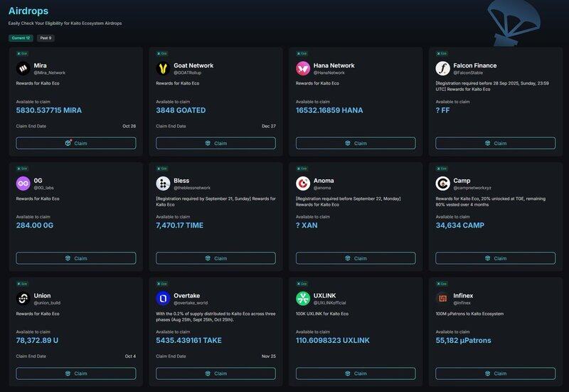The height and width of the screenshot is (392, 569).
Task: Open the @UXLINKofficial handle link
Action: click(x=330, y=302)
